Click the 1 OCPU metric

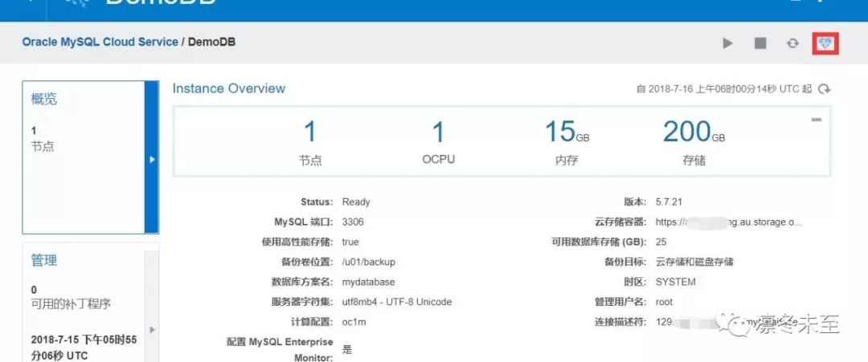pyautogui.click(x=438, y=143)
